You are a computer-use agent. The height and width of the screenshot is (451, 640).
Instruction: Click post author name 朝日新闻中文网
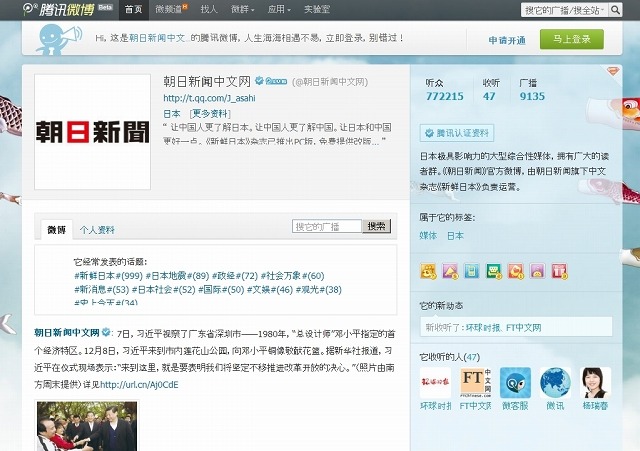click(67, 332)
